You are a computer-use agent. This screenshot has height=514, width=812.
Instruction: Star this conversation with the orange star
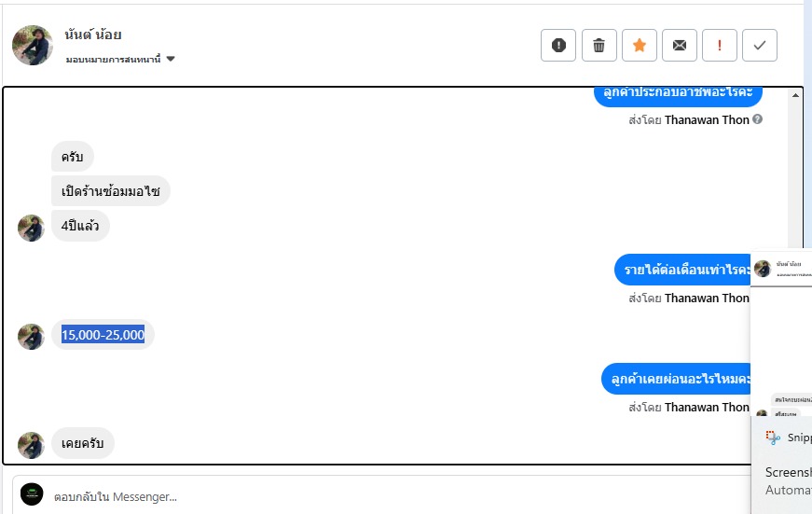coord(640,45)
